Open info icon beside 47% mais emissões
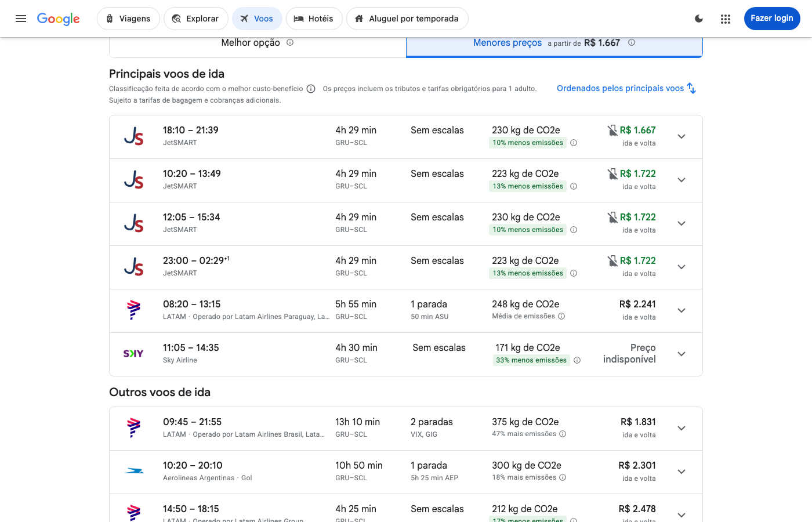 (x=563, y=434)
